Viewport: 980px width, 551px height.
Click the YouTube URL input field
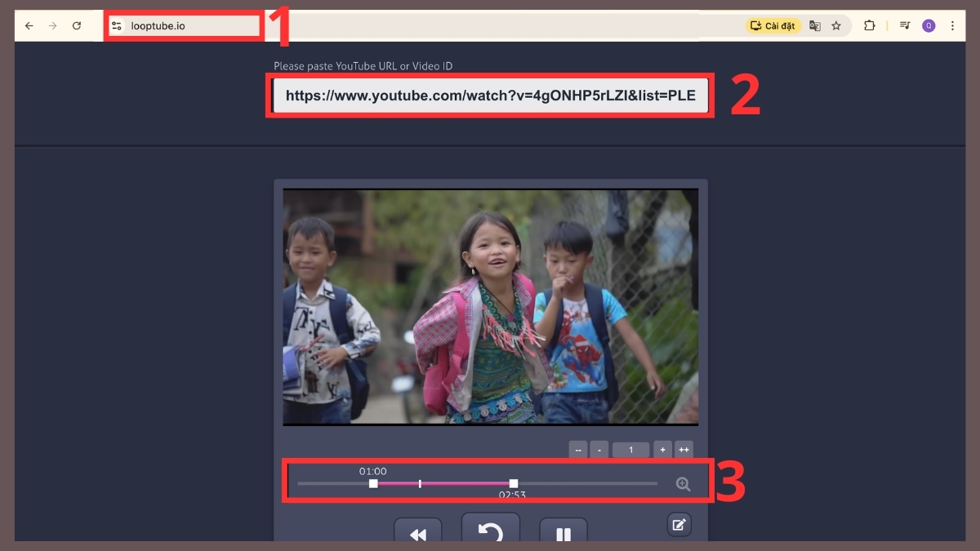click(490, 96)
